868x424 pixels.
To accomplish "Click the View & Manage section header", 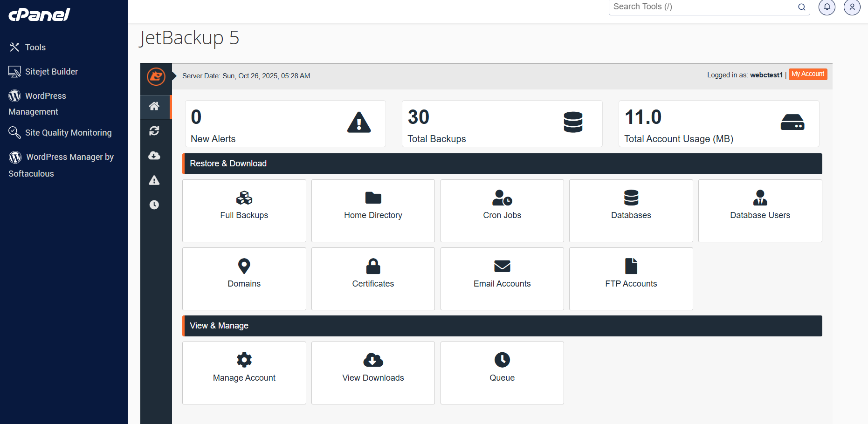I will (502, 326).
